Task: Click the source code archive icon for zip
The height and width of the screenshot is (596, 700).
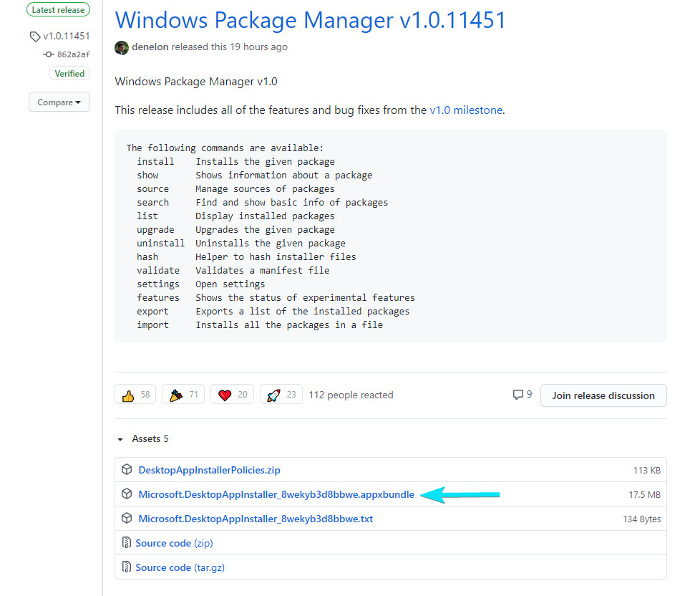Action: 127,542
